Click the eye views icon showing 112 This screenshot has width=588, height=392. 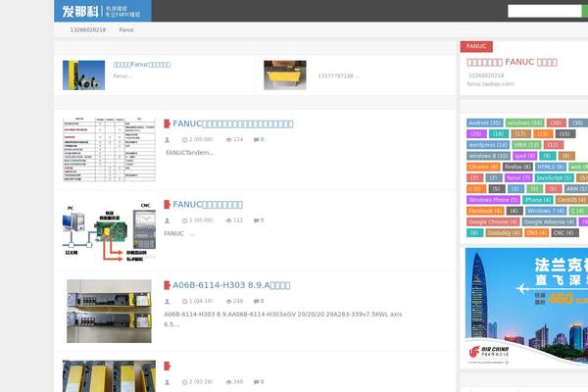coord(228,220)
